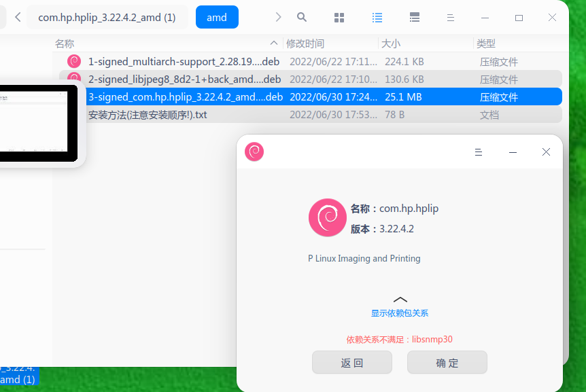This screenshot has width=586, height=392.
Task: Sort files by 修改时间 column
Action: [305, 43]
